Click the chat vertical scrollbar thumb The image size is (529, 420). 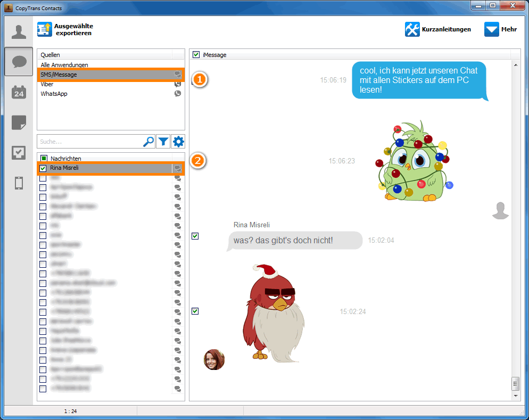coord(516,383)
